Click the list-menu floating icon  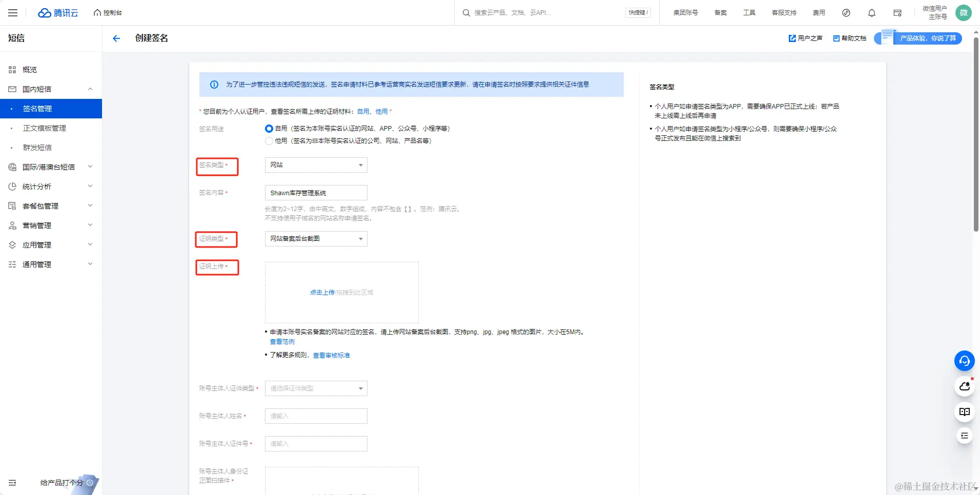pyautogui.click(x=964, y=436)
